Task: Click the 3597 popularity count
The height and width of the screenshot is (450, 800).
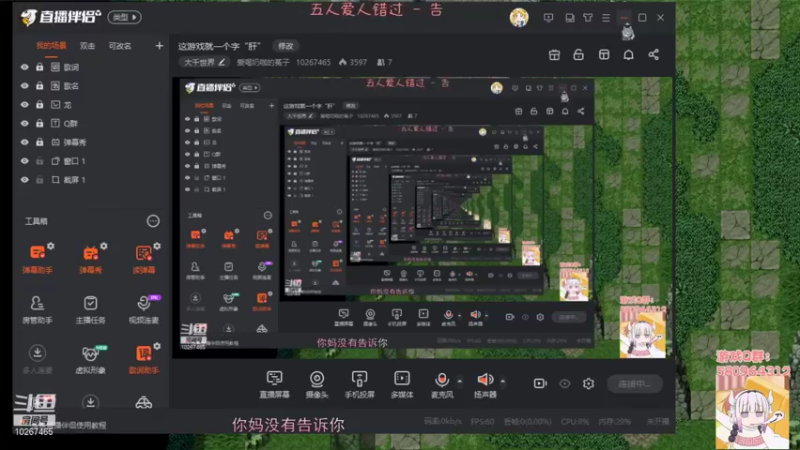Action: pos(353,62)
